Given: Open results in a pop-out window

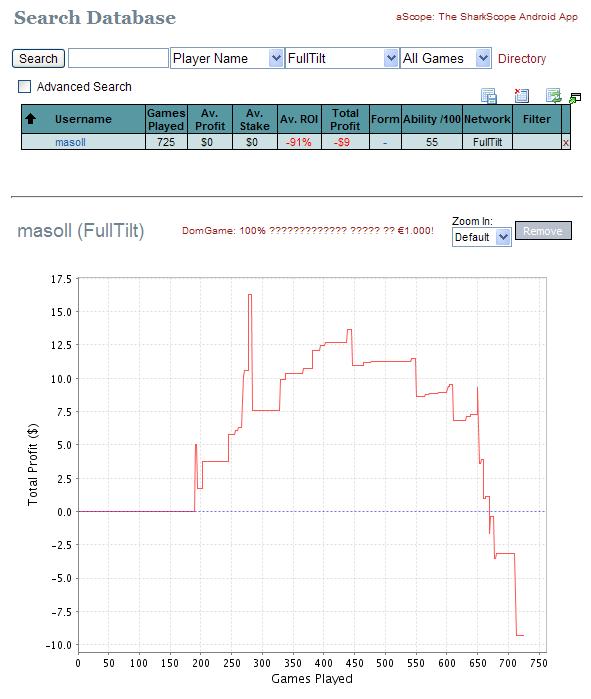Looking at the screenshot, I should [575, 98].
